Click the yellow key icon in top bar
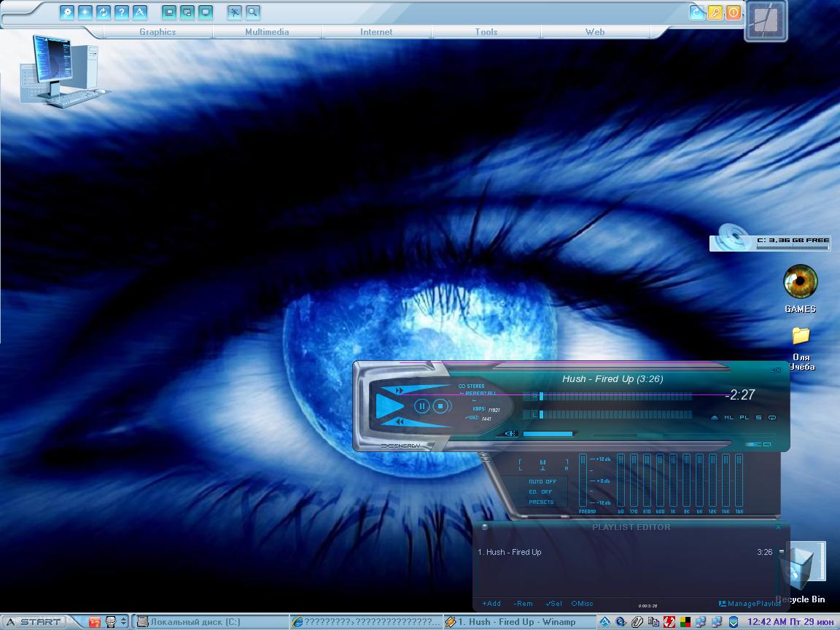 715,12
